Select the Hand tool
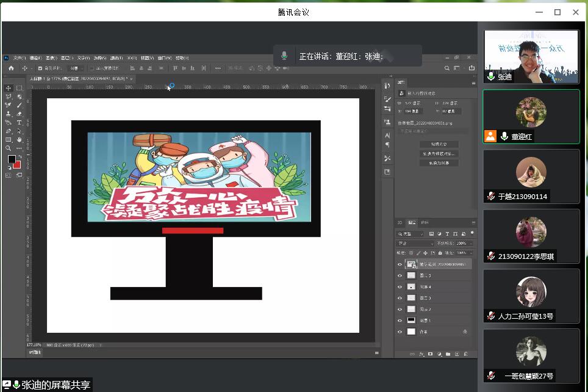 pos(19,140)
